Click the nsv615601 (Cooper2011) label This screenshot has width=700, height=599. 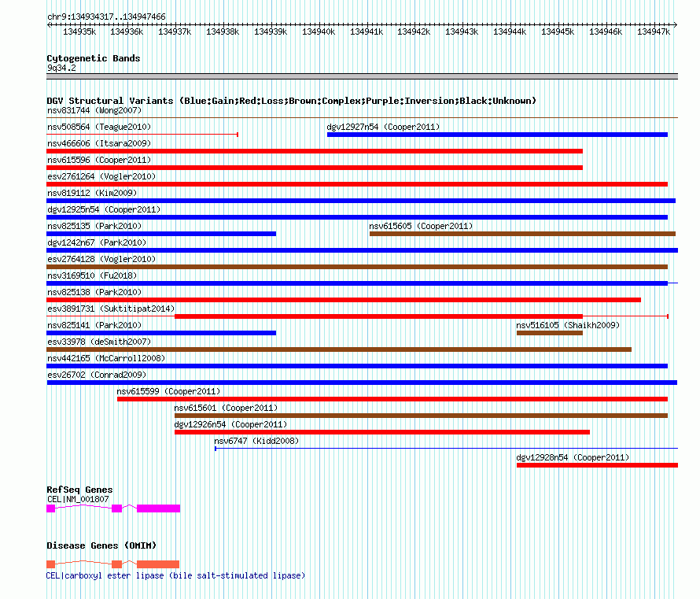click(226, 408)
